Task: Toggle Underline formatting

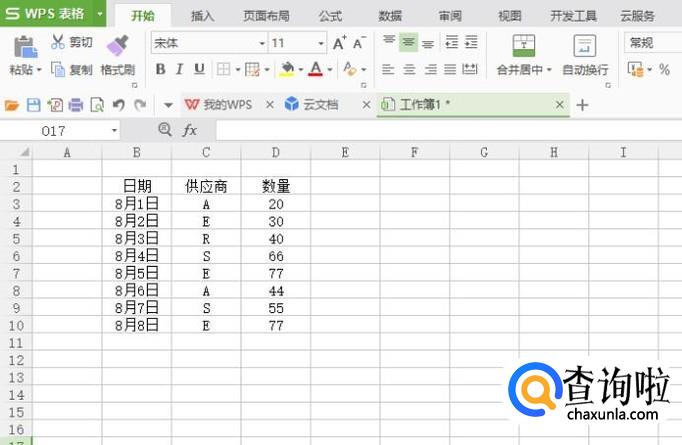Action: tap(199, 69)
